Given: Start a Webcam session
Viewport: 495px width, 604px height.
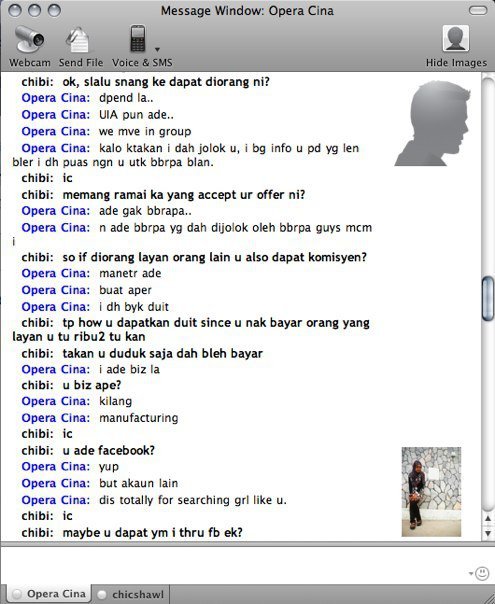Looking at the screenshot, I should coord(29,46).
